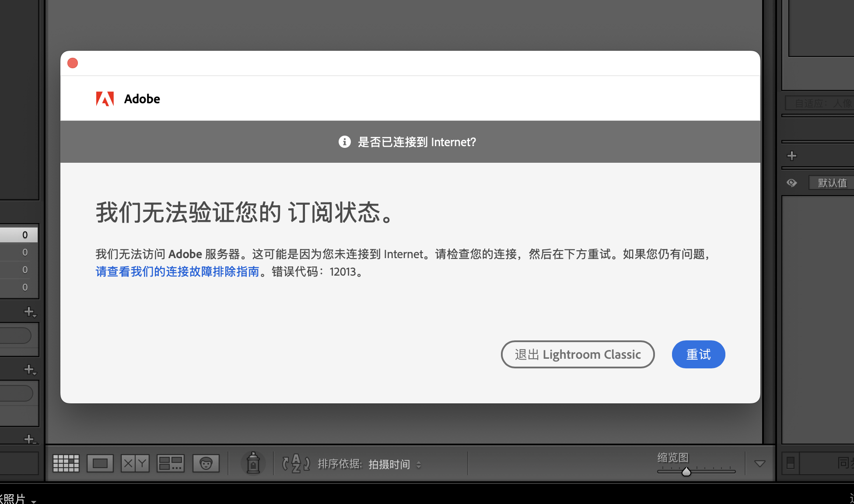Toggle the eye visibility icon near 默认值
The image size is (854, 504).
pos(791,183)
